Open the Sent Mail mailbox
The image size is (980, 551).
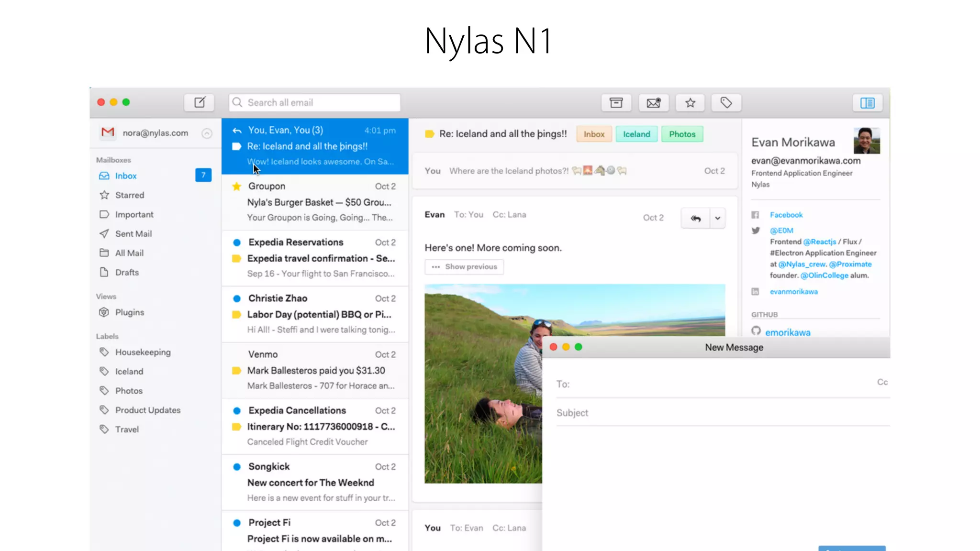tap(133, 234)
